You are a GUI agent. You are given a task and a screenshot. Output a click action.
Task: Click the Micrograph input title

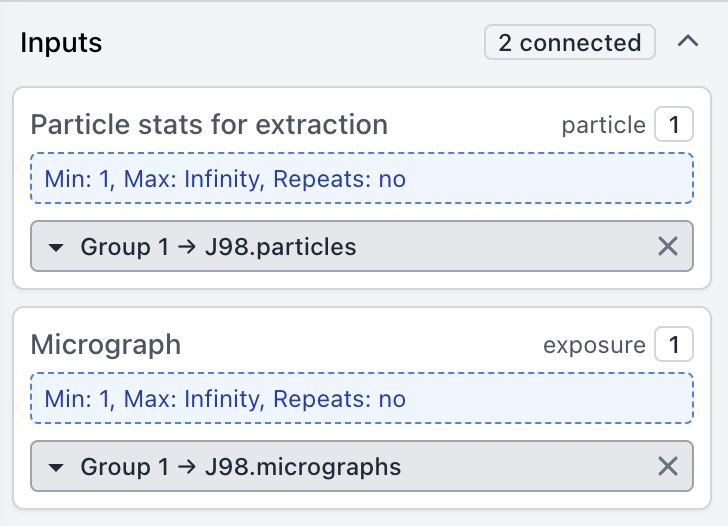coord(106,345)
